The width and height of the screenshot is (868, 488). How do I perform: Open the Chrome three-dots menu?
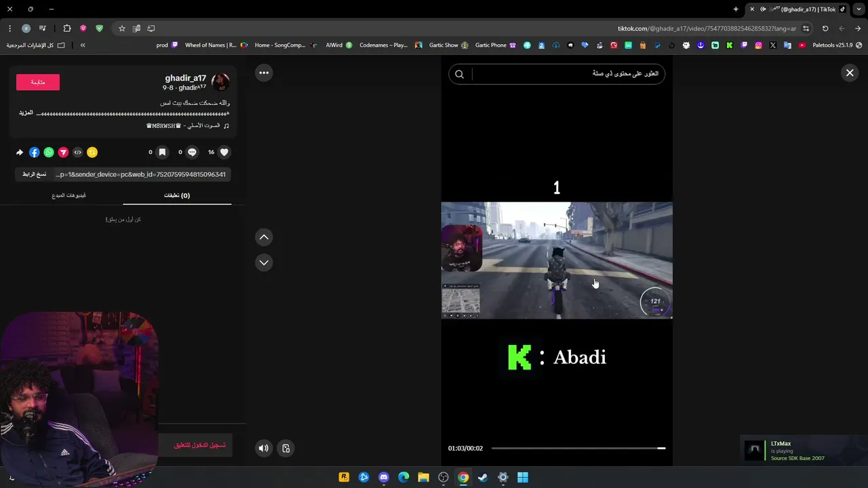coord(9,28)
